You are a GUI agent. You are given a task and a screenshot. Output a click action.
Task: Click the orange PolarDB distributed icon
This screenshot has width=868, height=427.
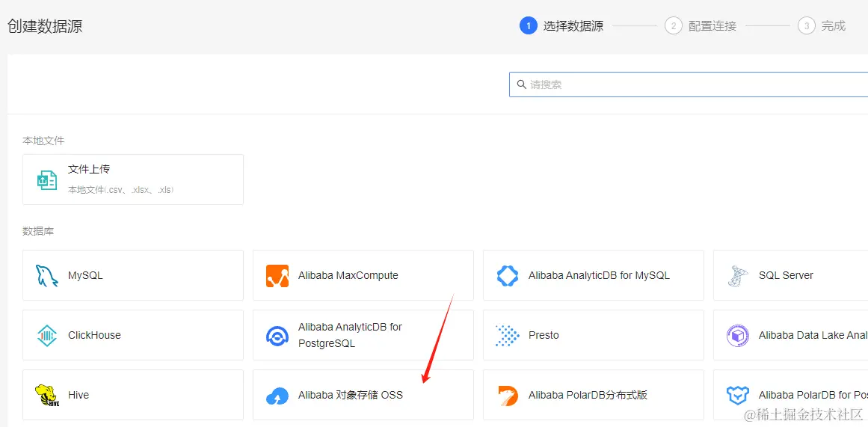tap(507, 396)
